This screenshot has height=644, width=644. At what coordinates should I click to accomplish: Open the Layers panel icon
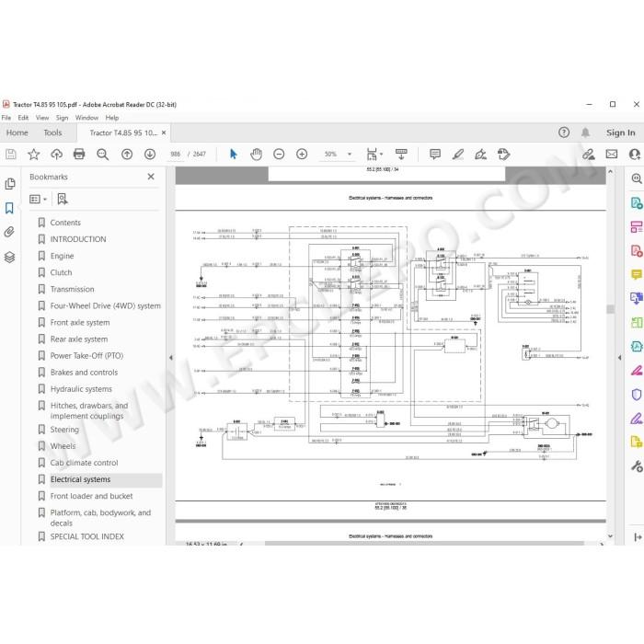tap(9, 257)
